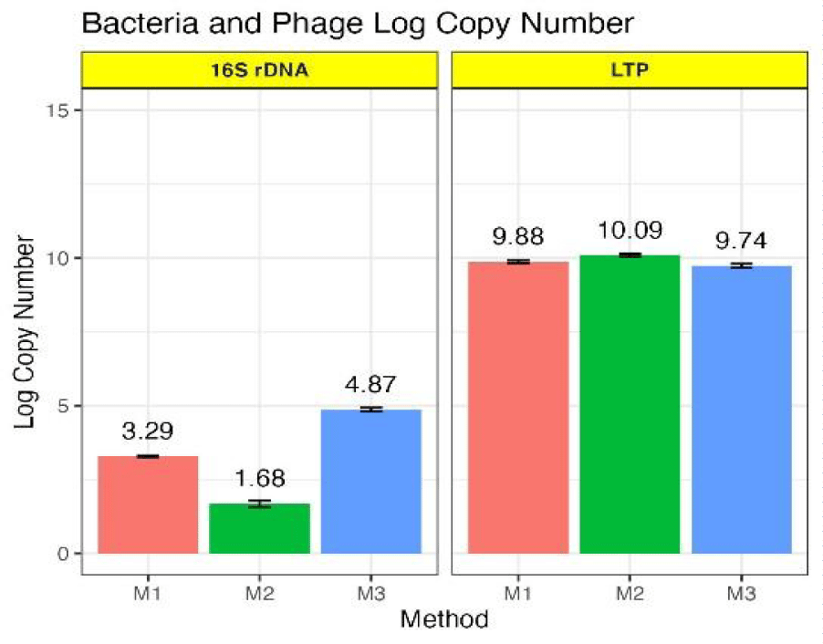Click the 'Log Copy Number' y-axis title
The width and height of the screenshot is (823, 644).
(x=28, y=332)
